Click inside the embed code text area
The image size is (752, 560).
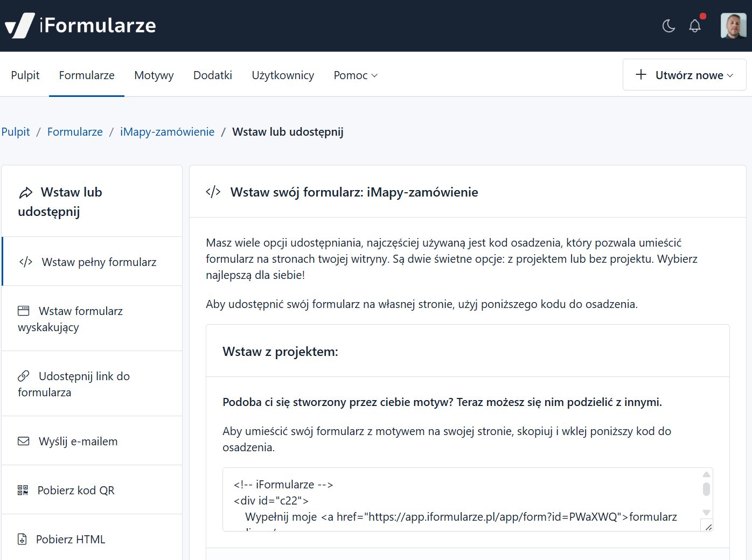tap(458, 500)
